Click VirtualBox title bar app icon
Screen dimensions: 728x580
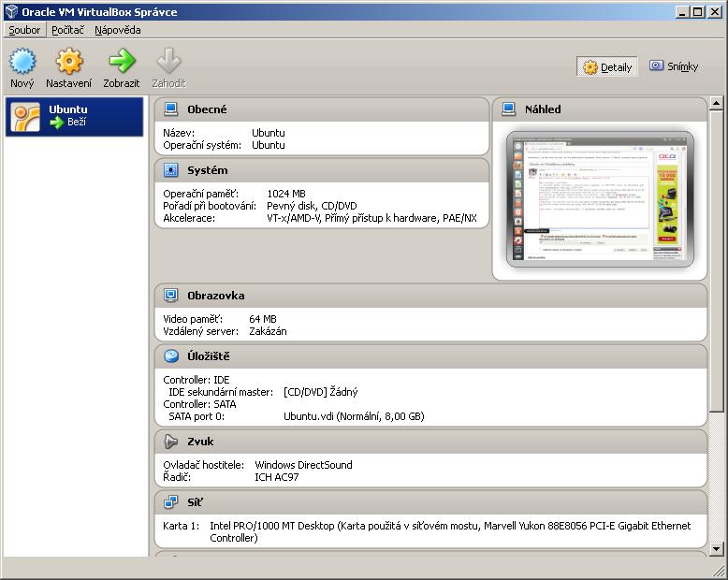[11, 11]
